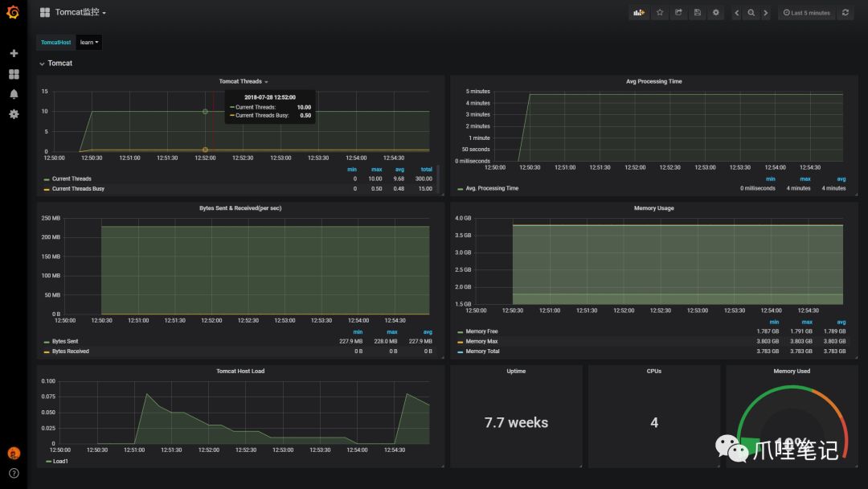868x489 pixels.
Task: Pick color for Memory Max legend swatch
Action: pyautogui.click(x=460, y=342)
